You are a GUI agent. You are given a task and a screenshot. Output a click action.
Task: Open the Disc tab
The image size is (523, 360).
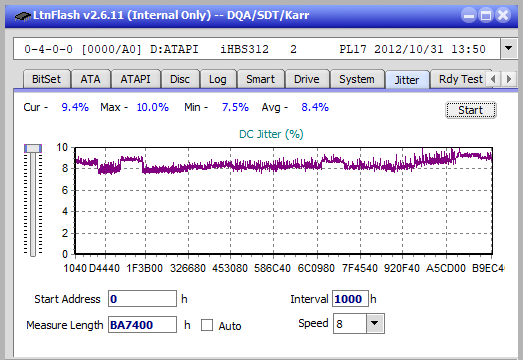(180, 79)
